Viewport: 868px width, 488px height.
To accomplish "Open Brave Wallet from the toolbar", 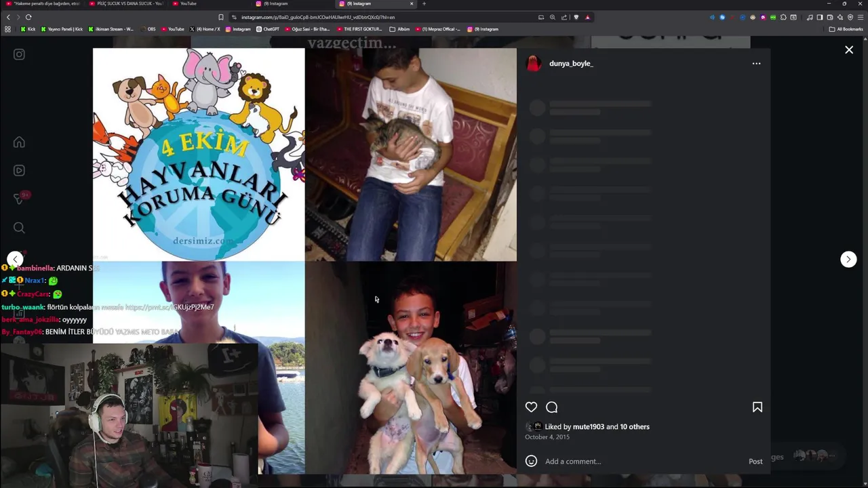I will [x=830, y=17].
